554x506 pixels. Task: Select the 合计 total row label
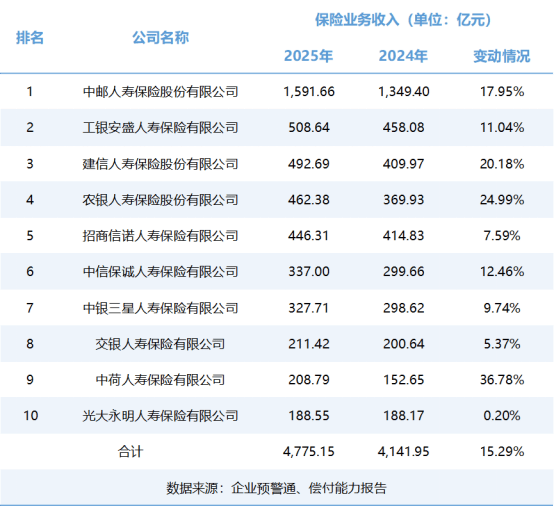(130, 452)
